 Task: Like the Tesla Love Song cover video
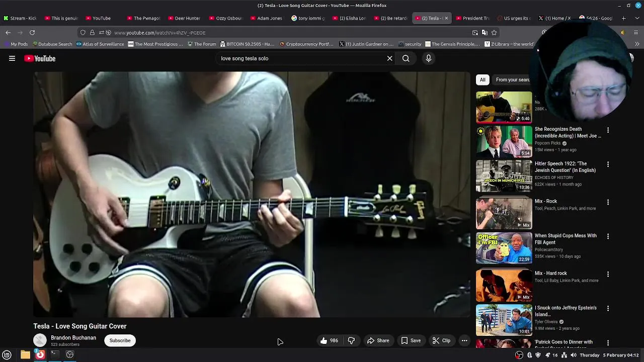click(x=329, y=340)
